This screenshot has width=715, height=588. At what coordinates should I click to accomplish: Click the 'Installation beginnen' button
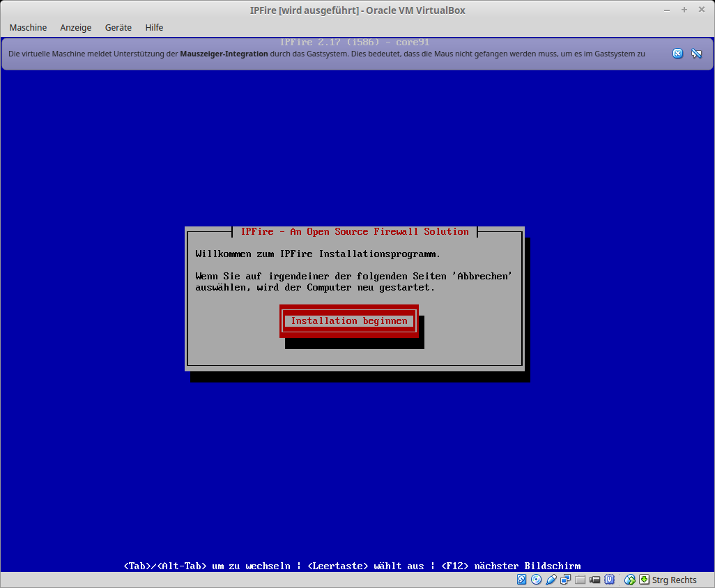(x=349, y=321)
